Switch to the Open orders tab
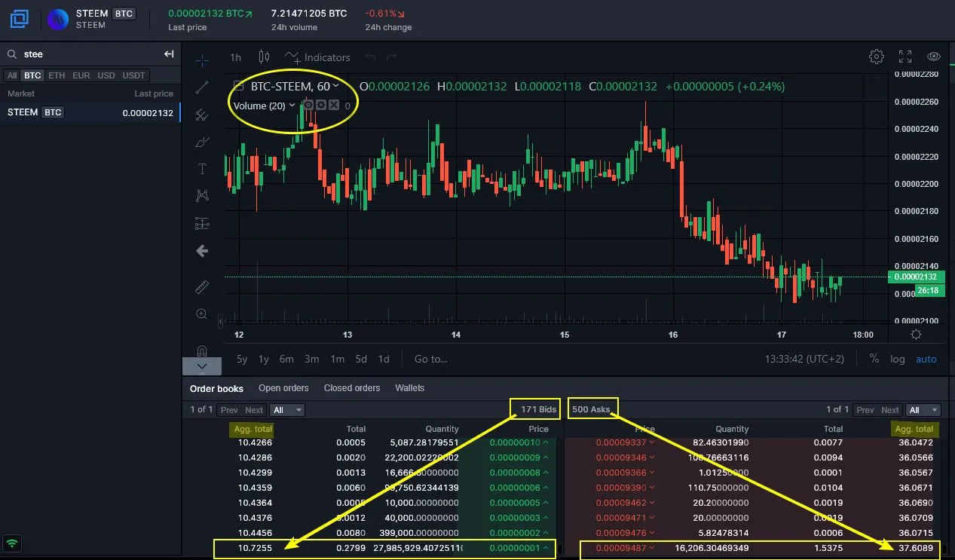 [283, 388]
